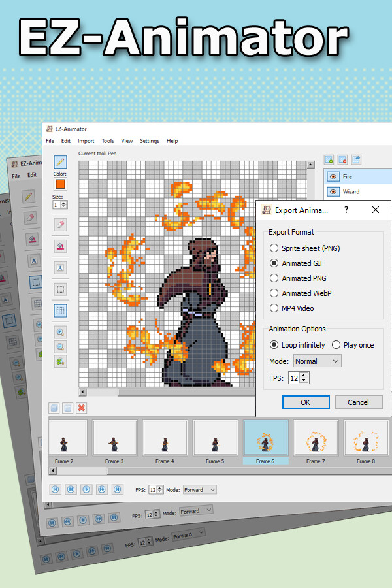This screenshot has height=588, width=392.
Task: Choose the Play once animation option
Action: [336, 344]
